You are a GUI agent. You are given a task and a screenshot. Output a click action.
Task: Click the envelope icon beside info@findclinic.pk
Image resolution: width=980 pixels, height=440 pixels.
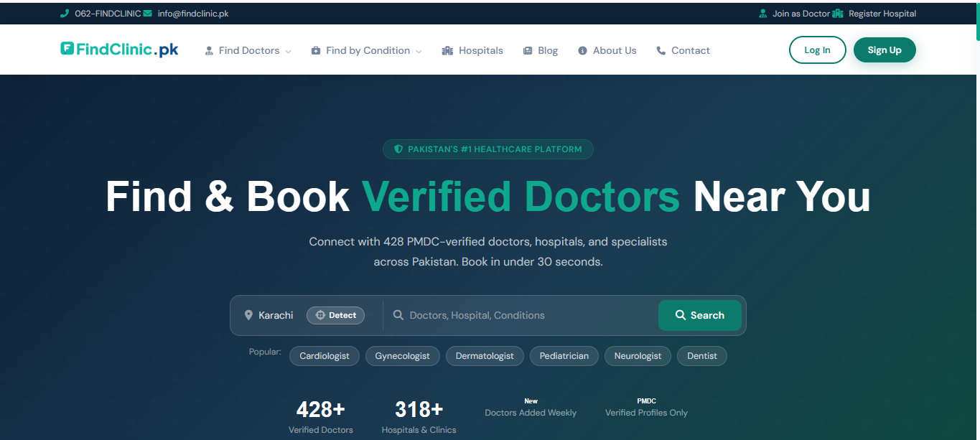[x=148, y=13]
